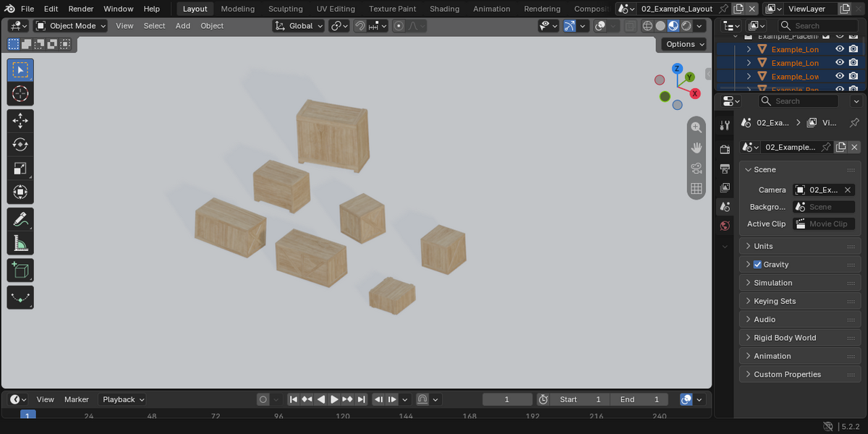
Task: Click the red X axis gizmo ball
Action: click(x=694, y=93)
